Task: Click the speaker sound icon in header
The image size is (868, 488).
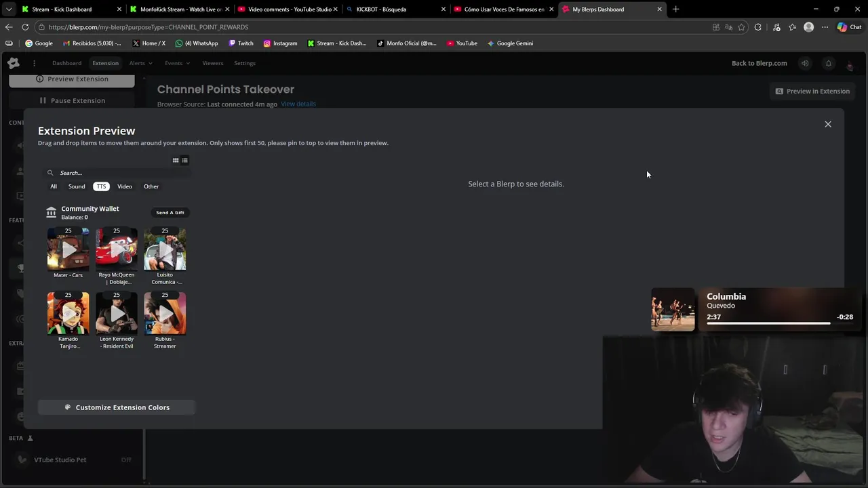Action: 805,63
